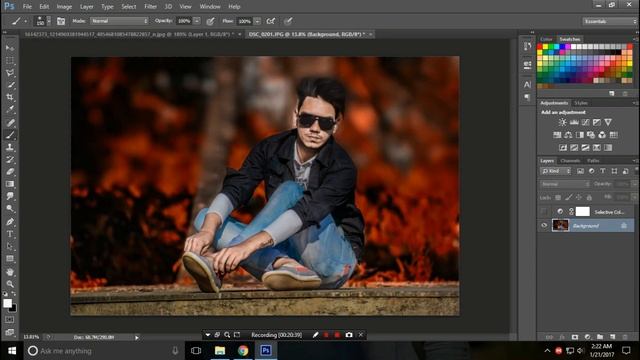Select the Pen tool
Viewport: 640px width, 360px height.
10,222
